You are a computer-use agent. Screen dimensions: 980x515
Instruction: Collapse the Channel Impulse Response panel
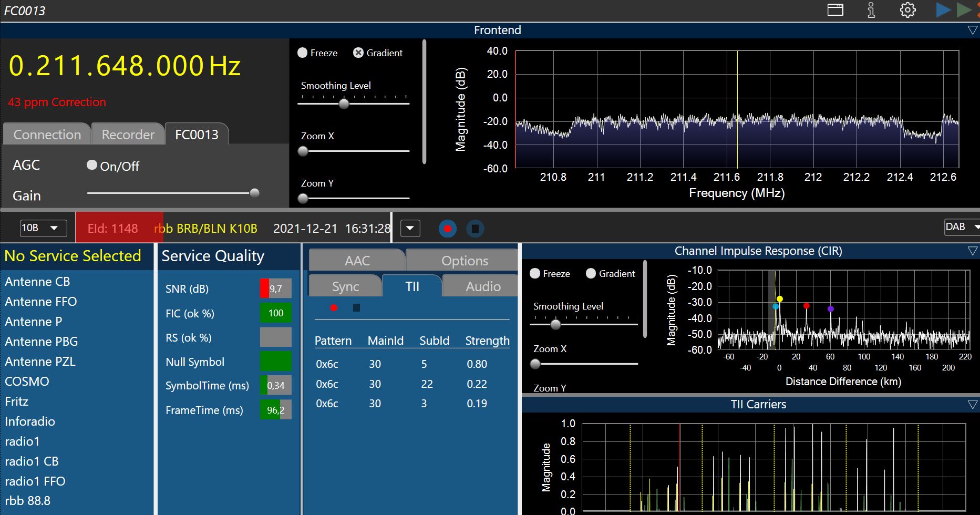(973, 251)
